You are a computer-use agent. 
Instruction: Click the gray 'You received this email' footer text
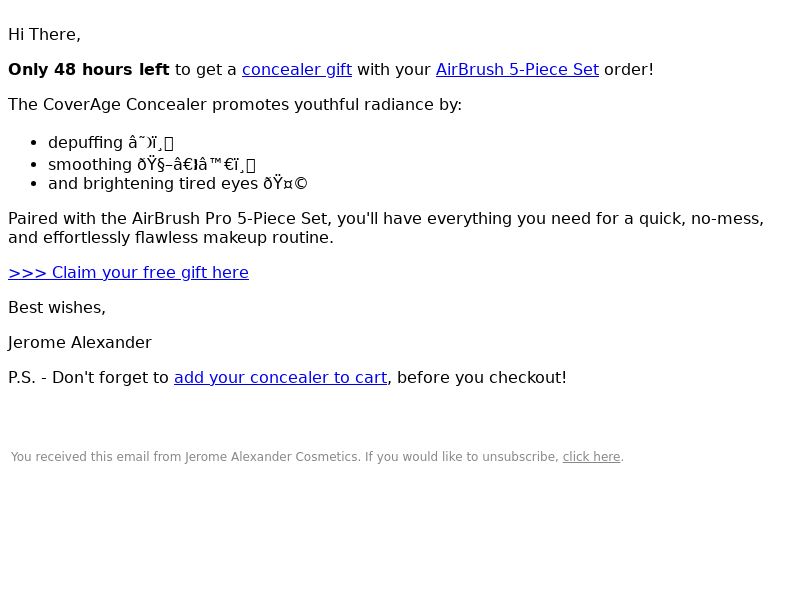coord(285,457)
